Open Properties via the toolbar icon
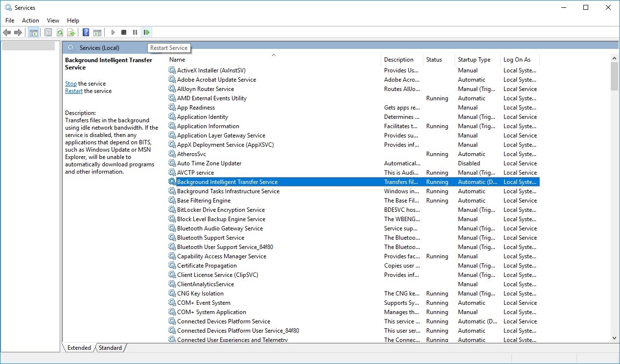This screenshot has width=620, height=364. coord(48,32)
